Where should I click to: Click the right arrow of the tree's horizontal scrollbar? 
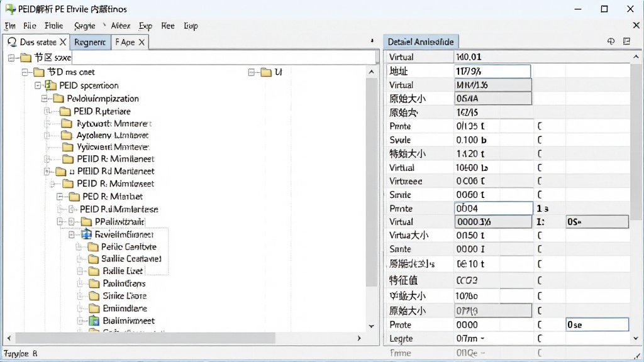[x=359, y=338]
